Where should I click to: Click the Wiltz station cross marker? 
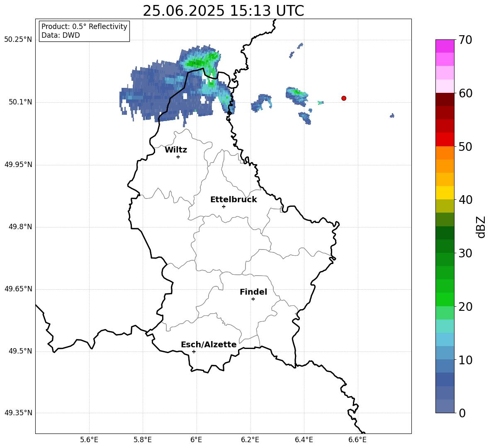click(178, 157)
